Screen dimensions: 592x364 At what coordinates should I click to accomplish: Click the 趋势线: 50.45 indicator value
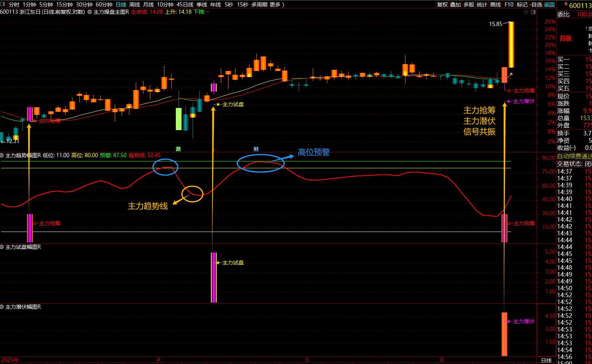click(145, 155)
